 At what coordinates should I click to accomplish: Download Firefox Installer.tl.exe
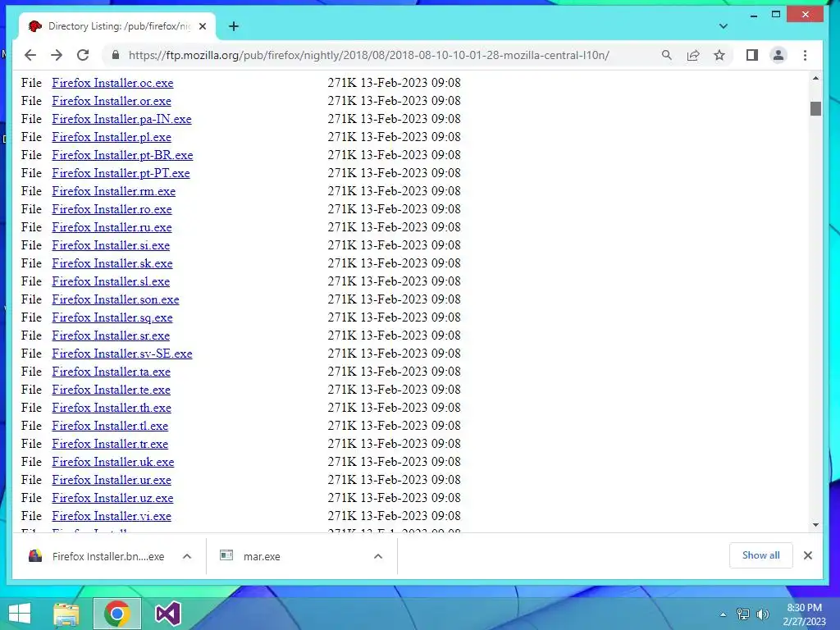click(x=110, y=426)
